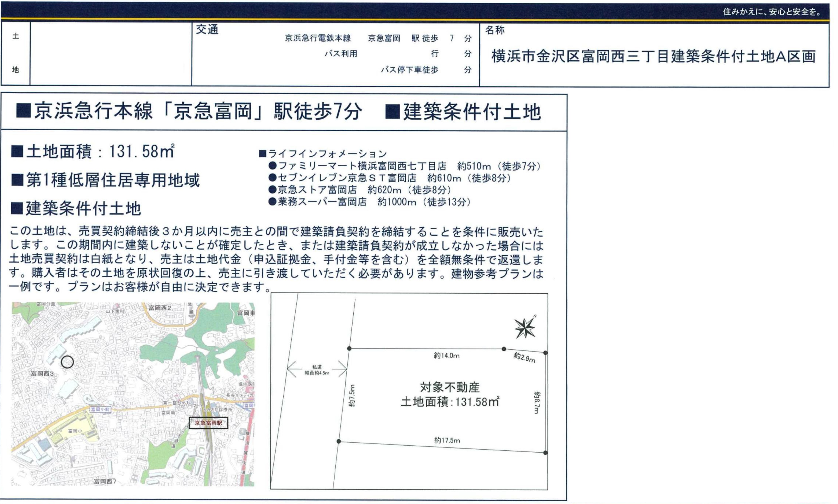This screenshot has width=838, height=504.
Task: Click the セブンイレブン京急ST富岡店 bullet entry
Action: tap(390, 178)
